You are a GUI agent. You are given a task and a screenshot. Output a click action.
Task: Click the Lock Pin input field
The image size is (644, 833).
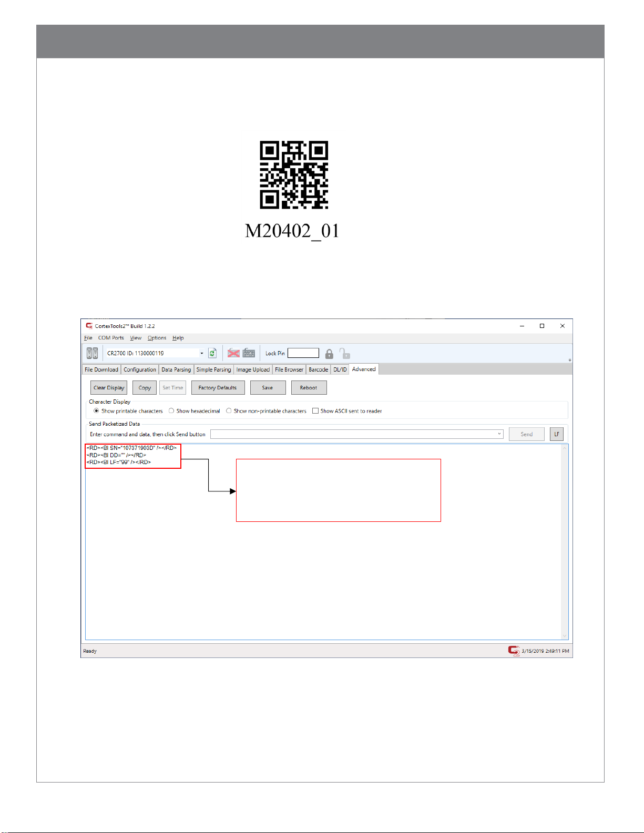point(303,353)
